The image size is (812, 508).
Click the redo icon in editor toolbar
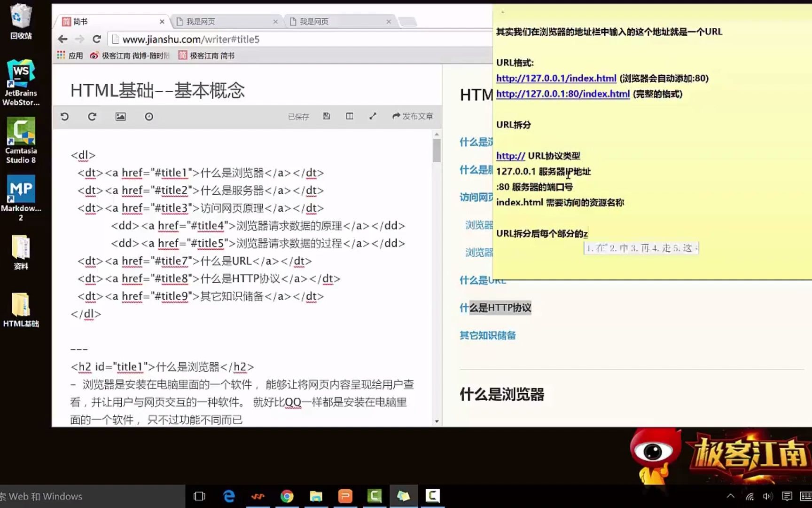coord(92,116)
